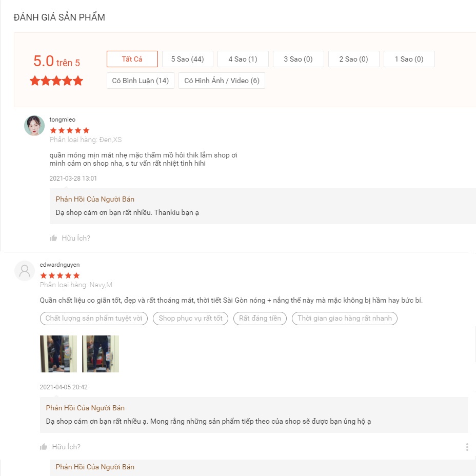476x476 pixels.
Task: Filter reviews by '1 Sao (0)'
Action: pyautogui.click(x=409, y=59)
